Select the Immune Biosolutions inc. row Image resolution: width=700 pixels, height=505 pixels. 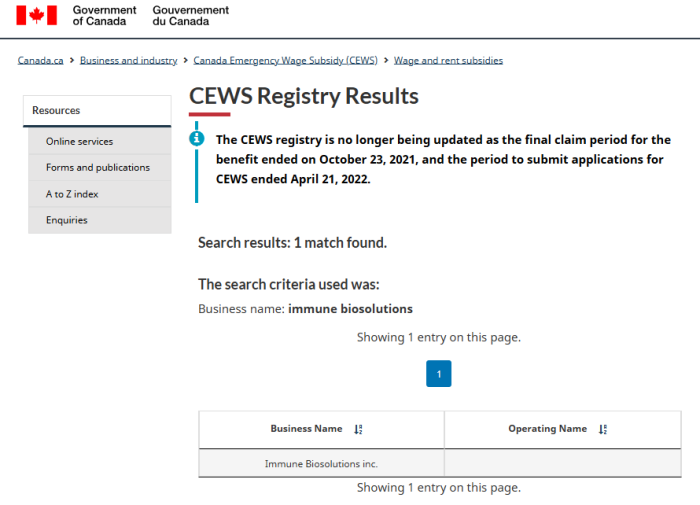coord(440,463)
